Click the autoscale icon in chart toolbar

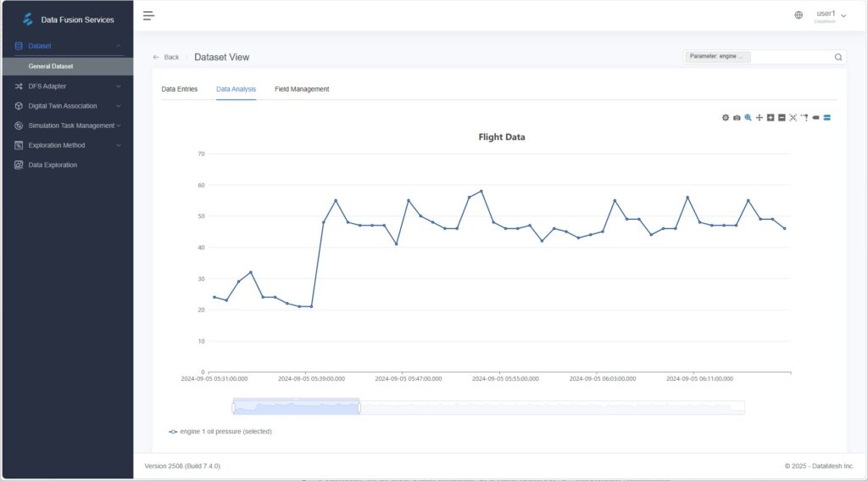coord(793,117)
